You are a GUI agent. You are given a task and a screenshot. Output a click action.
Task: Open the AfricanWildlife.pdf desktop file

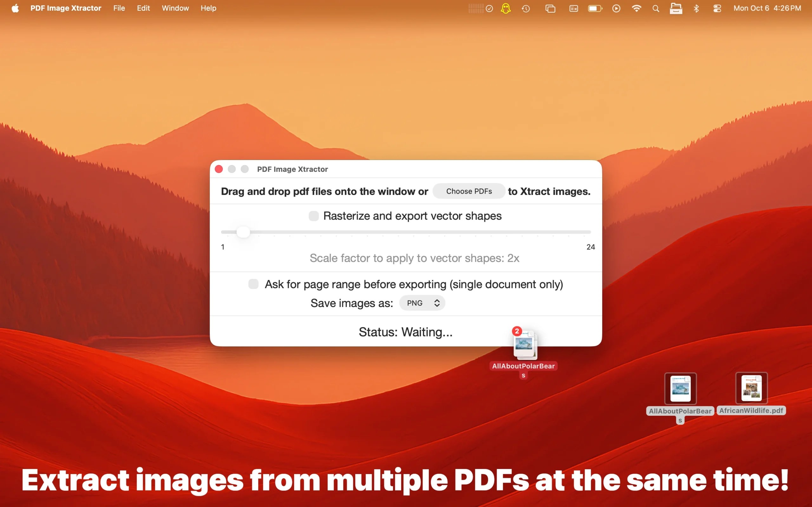tap(752, 388)
